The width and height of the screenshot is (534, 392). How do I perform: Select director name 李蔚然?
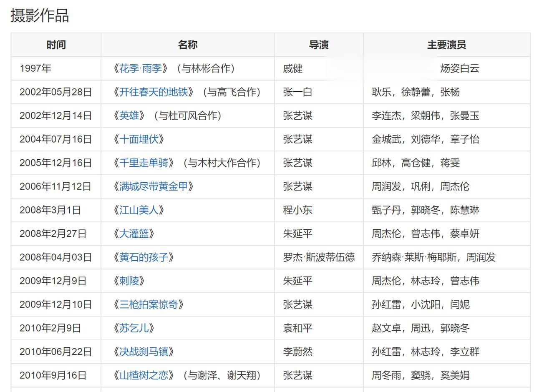[x=298, y=352]
